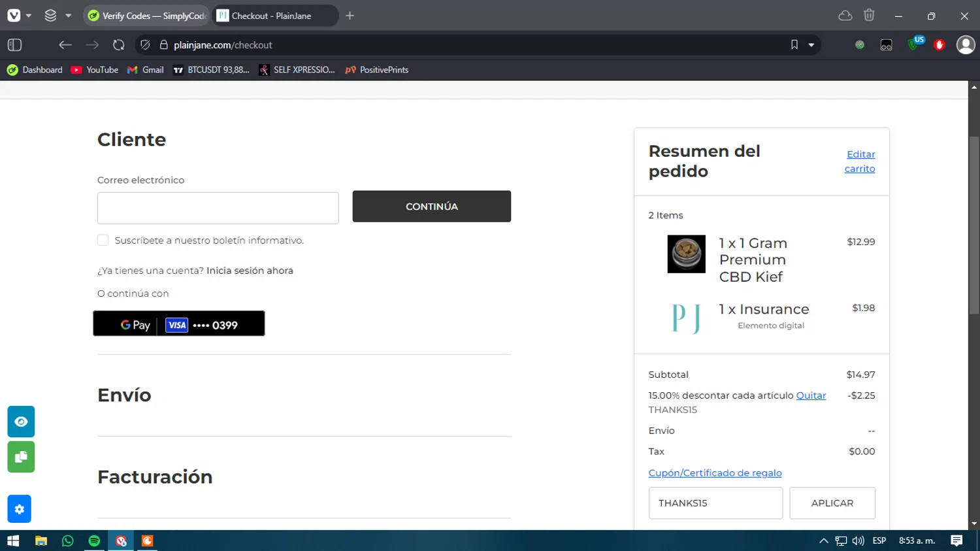Open the YouTube bookmark
This screenshot has height=551, width=980.
(x=95, y=70)
